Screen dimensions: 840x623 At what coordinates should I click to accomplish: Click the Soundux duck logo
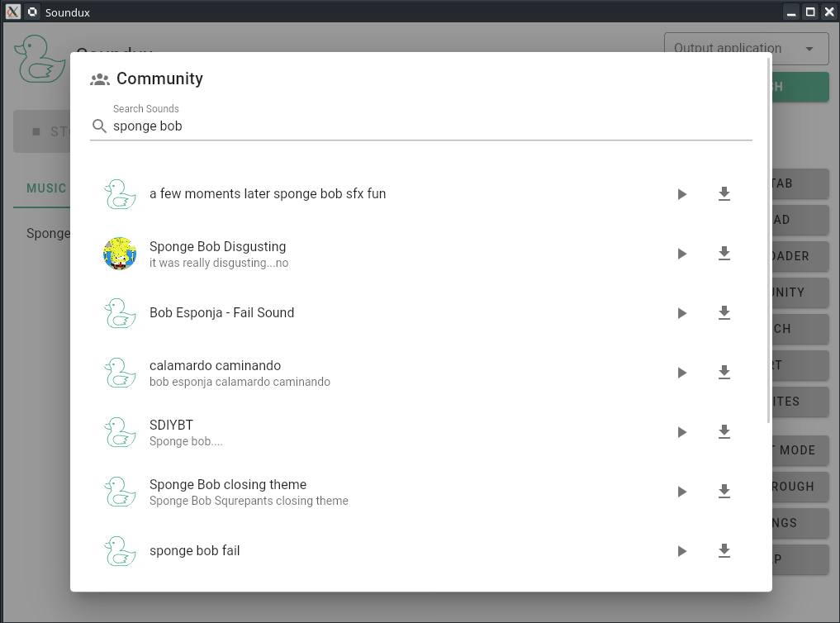(x=40, y=59)
